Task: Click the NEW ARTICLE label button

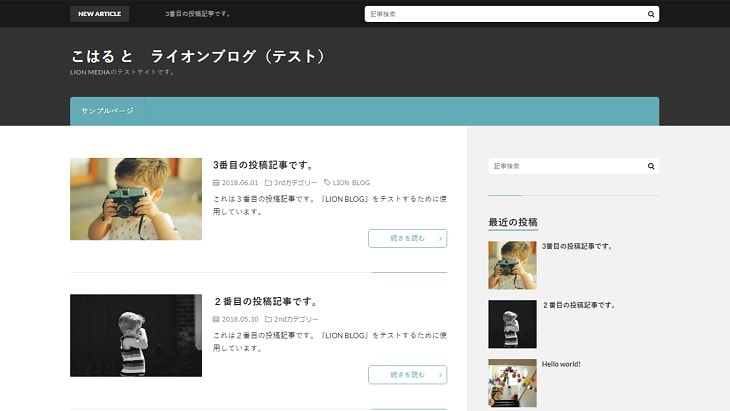Action: coord(100,14)
